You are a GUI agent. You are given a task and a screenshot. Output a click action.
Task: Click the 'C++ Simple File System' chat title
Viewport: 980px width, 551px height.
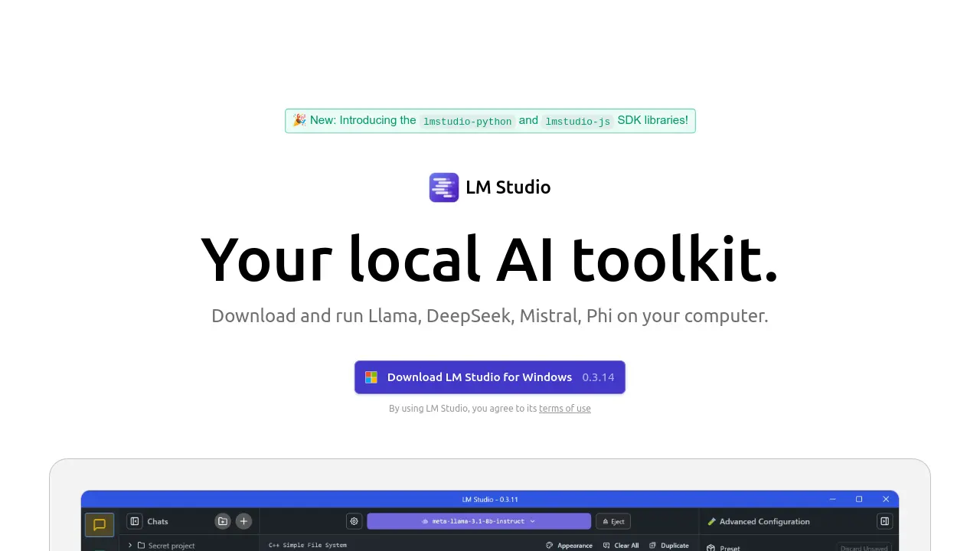point(307,546)
